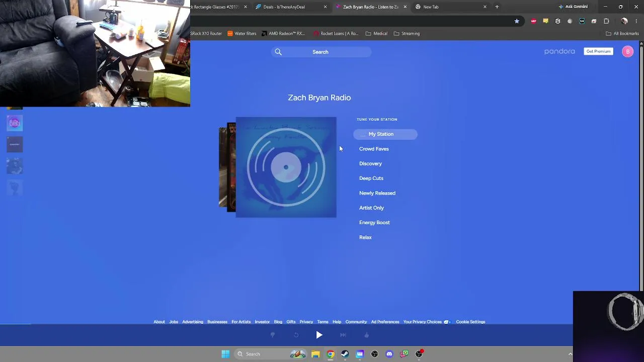Open the pink profile avatar menu
Screen dimensions: 644x362
[627, 51]
